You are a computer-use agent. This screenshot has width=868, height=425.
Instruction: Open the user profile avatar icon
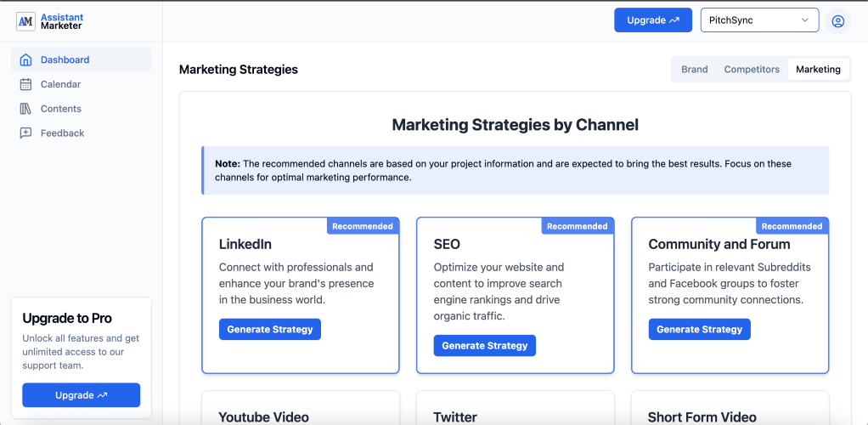coord(838,21)
